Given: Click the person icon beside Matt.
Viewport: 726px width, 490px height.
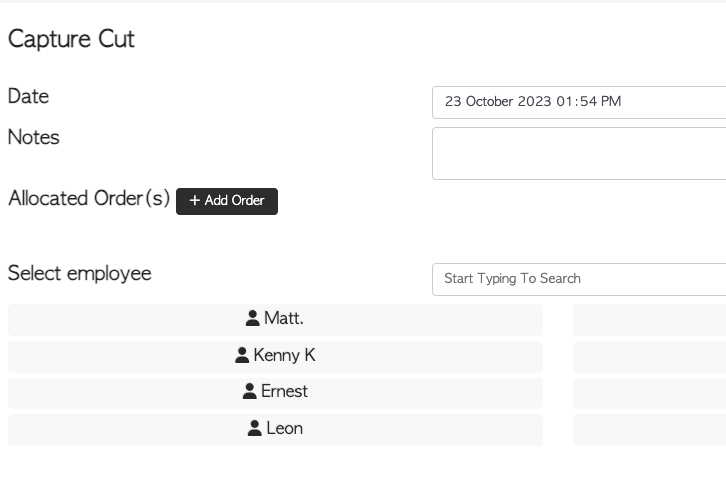Looking at the screenshot, I should coord(252,318).
